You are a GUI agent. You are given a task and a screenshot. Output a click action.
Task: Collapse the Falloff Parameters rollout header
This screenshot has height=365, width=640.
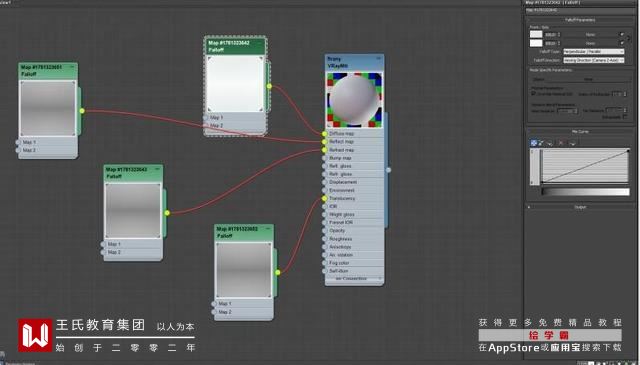[x=580, y=20]
